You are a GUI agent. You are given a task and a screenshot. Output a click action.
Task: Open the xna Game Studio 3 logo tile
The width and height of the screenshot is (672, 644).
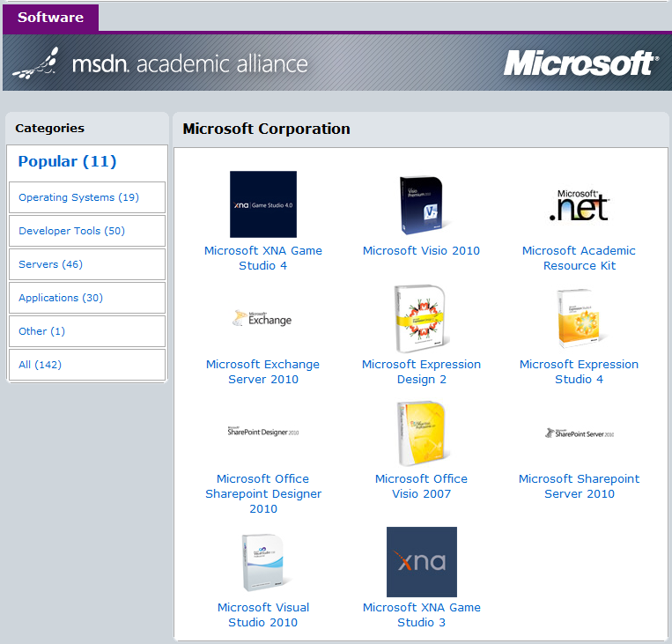(422, 562)
